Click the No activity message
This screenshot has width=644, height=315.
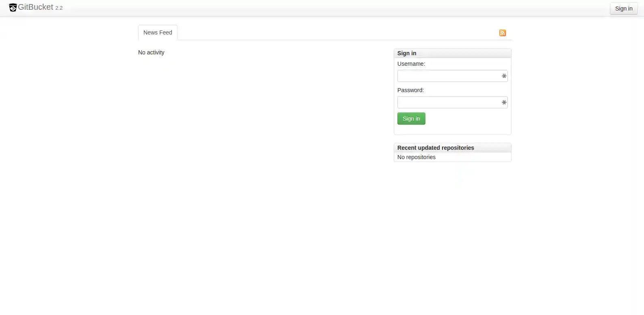click(151, 52)
